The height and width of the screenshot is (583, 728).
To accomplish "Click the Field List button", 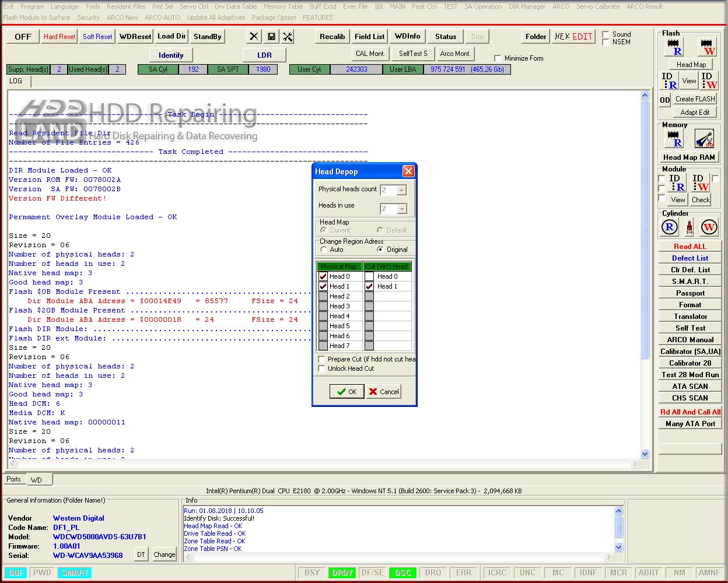I will click(369, 37).
